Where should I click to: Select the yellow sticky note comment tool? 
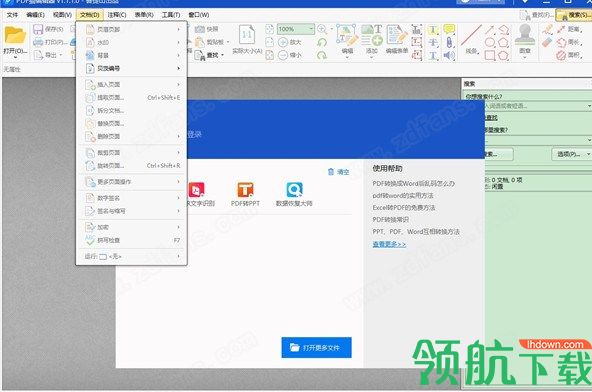(449, 29)
